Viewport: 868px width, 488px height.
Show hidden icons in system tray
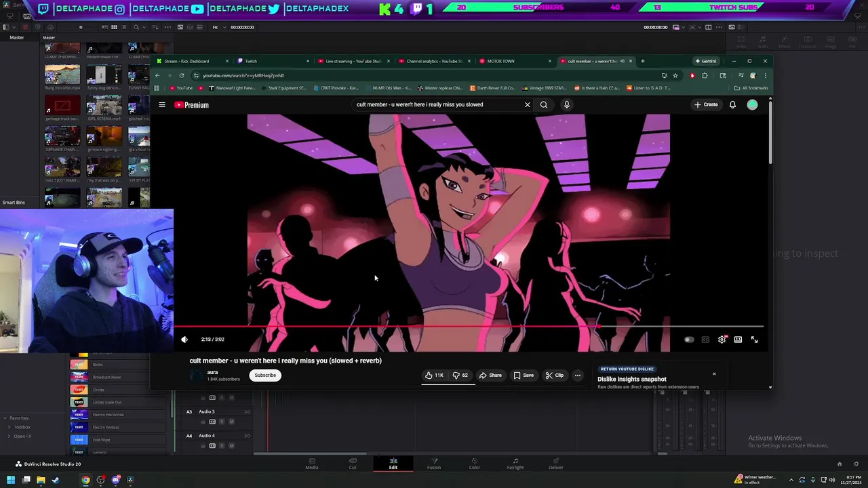[x=791, y=480]
